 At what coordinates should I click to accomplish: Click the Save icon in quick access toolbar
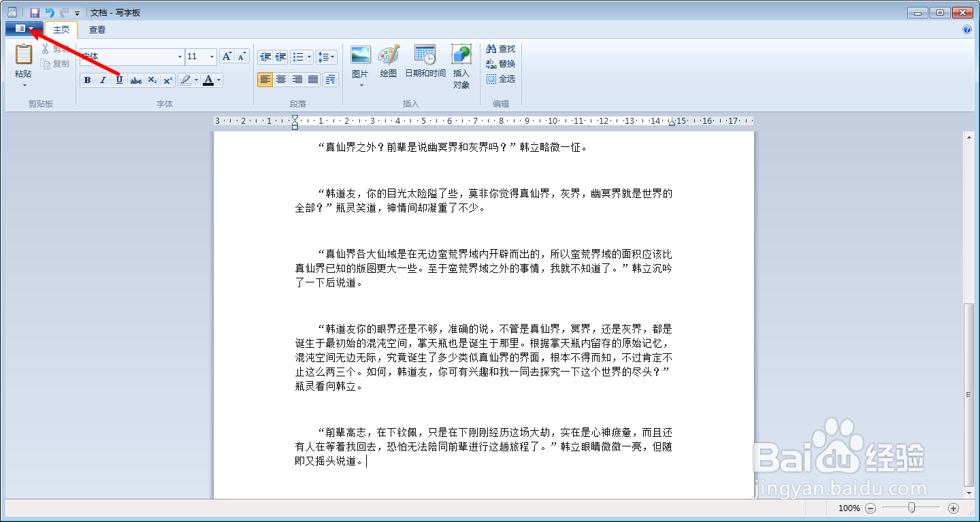[x=34, y=12]
